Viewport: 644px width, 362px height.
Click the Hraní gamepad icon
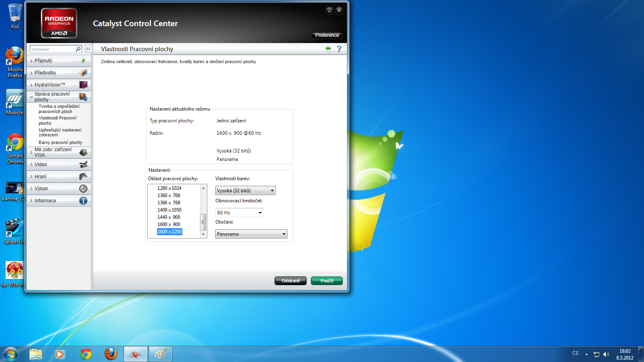[x=83, y=177]
